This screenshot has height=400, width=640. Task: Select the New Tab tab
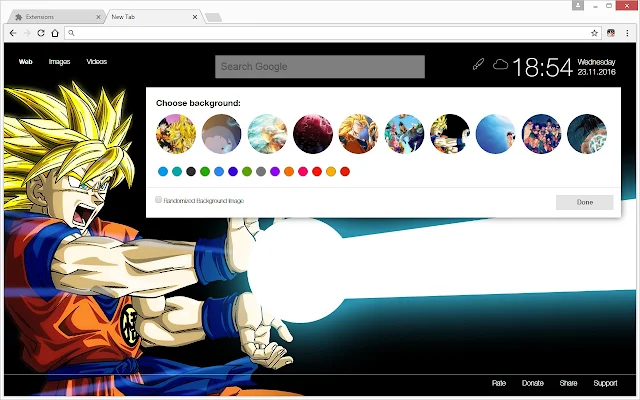pos(153,17)
